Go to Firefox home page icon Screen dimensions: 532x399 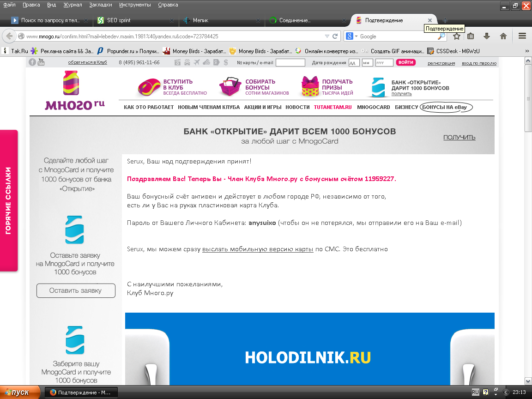point(503,36)
